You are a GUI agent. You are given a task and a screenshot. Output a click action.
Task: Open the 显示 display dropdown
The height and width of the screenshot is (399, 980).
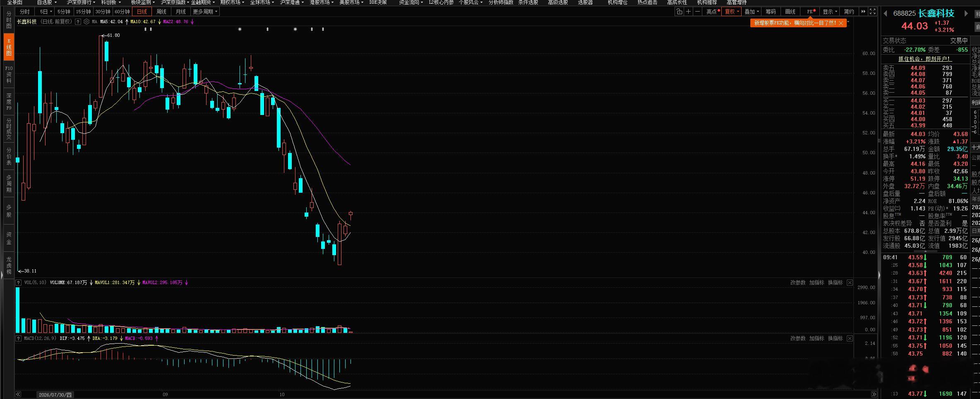click(x=830, y=12)
